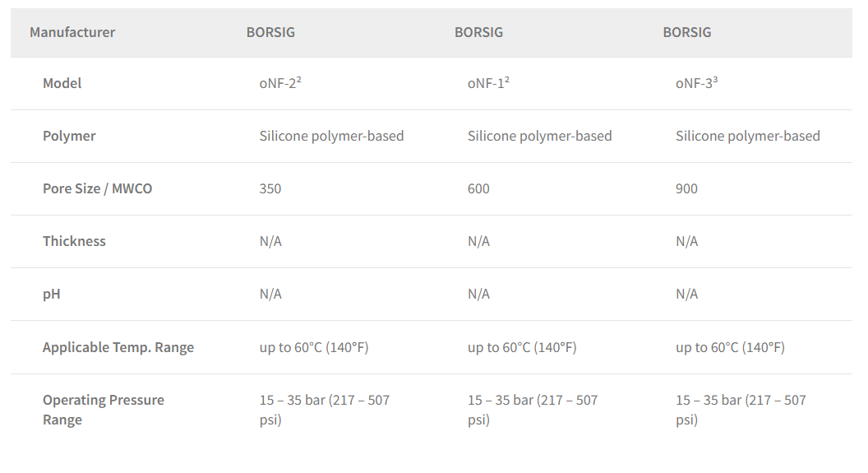
Task: Select the Polymer row label
Action: [69, 137]
